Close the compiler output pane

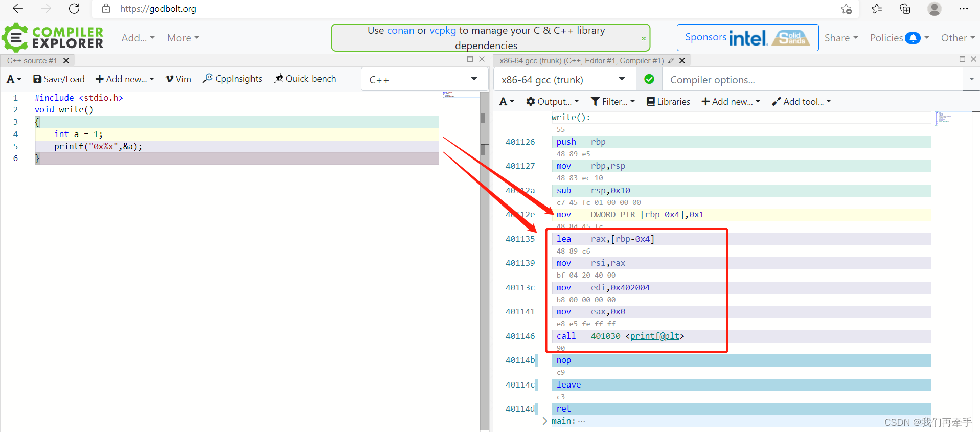tap(974, 59)
